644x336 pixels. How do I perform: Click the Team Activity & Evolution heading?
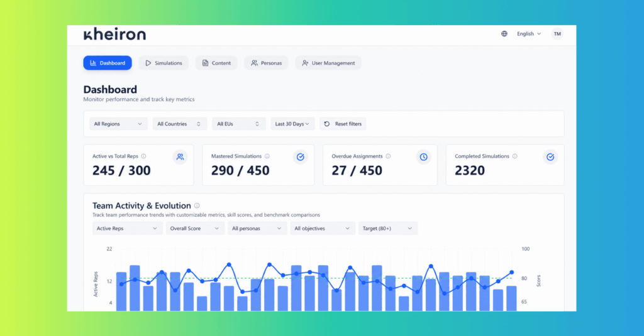tap(142, 205)
